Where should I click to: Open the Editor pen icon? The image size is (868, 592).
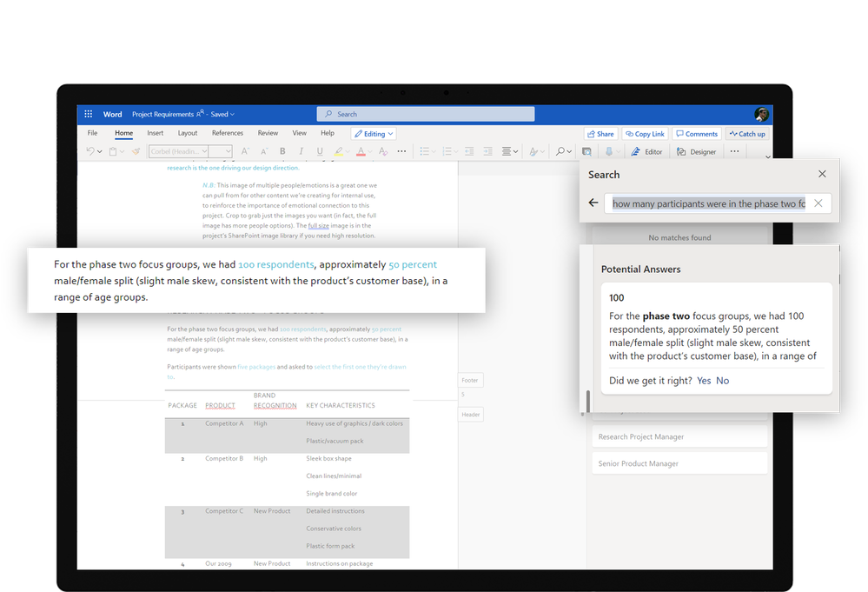tap(635, 151)
